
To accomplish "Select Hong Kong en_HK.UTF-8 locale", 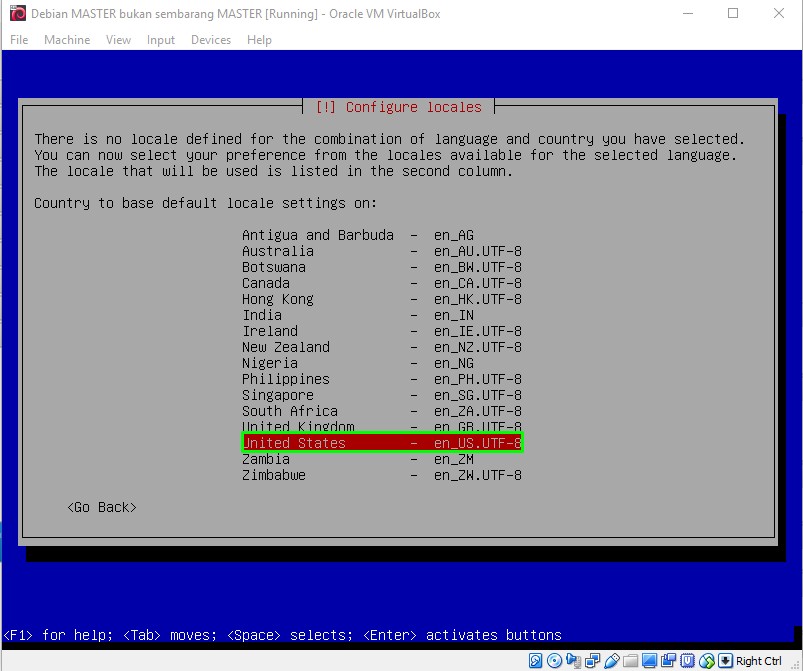I will (x=382, y=299).
